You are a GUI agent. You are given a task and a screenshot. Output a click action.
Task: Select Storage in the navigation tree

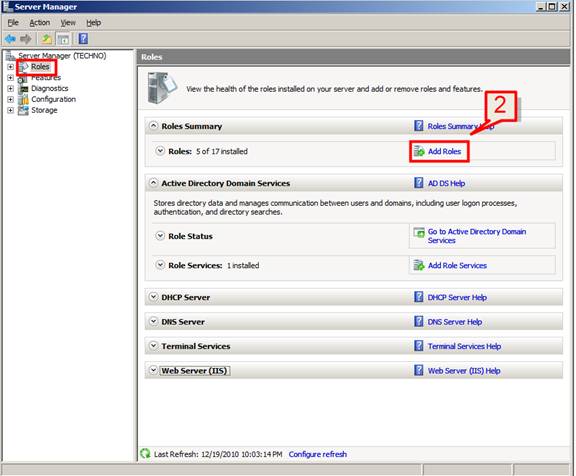[x=44, y=110]
